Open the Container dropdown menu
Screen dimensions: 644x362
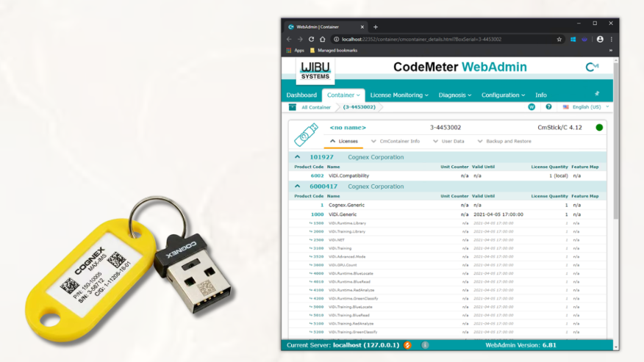coord(343,95)
